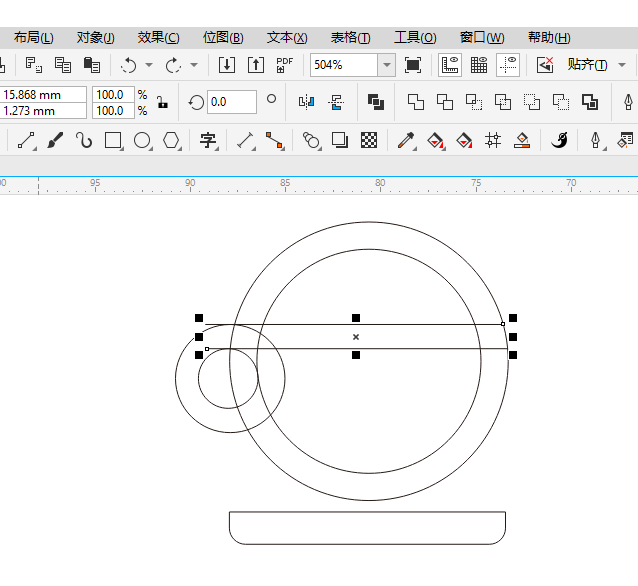Open the zoom level dropdown

click(386, 65)
